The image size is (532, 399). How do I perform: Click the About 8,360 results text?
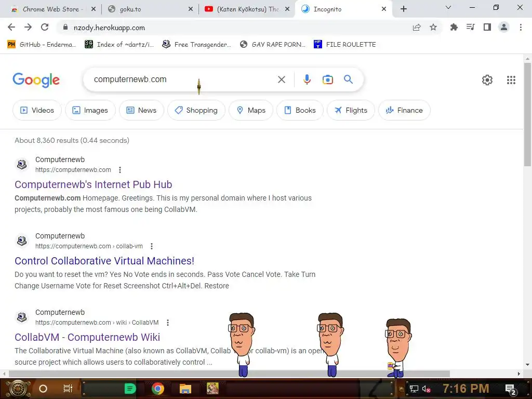click(72, 140)
